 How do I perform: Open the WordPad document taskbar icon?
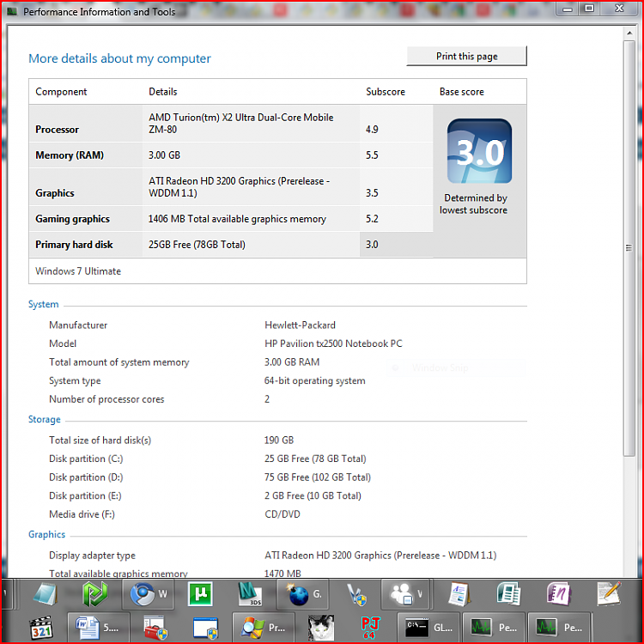click(459, 594)
